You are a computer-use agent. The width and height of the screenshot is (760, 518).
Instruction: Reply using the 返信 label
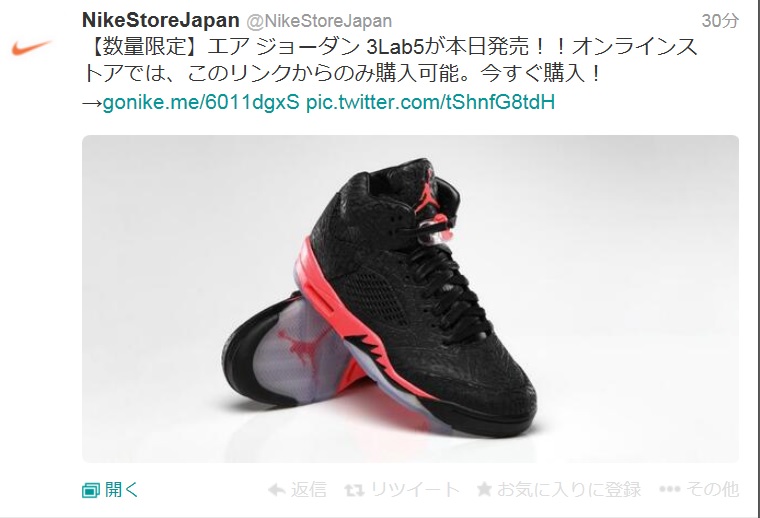pos(308,489)
